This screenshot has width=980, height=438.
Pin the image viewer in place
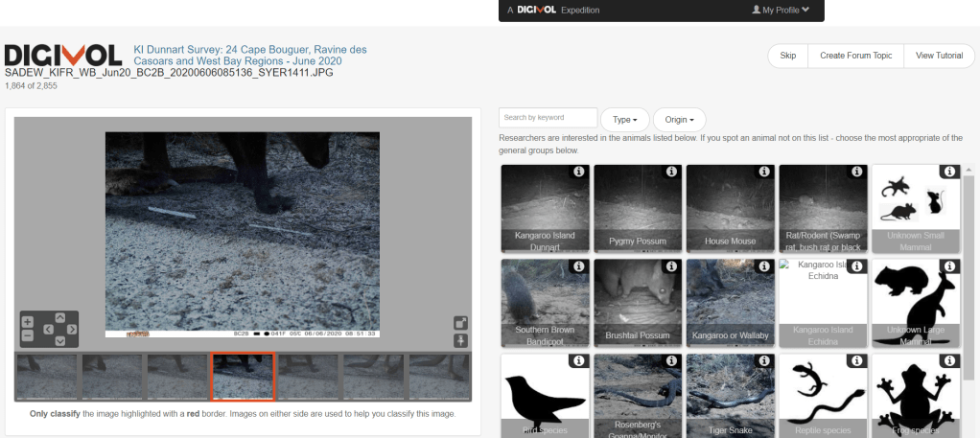(x=460, y=340)
